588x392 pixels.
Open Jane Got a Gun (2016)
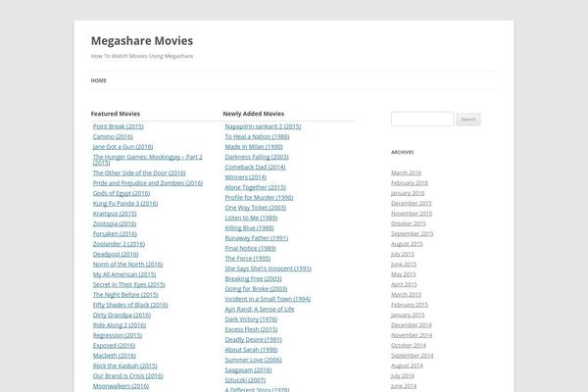123,147
